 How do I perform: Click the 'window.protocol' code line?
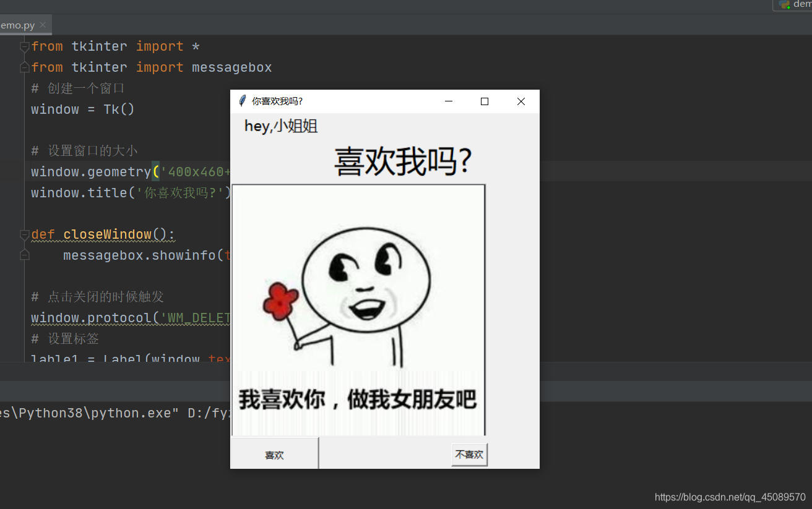pos(131,318)
